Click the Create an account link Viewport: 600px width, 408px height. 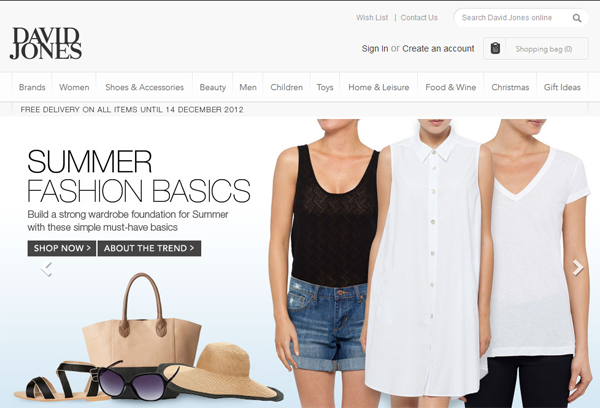(x=438, y=49)
